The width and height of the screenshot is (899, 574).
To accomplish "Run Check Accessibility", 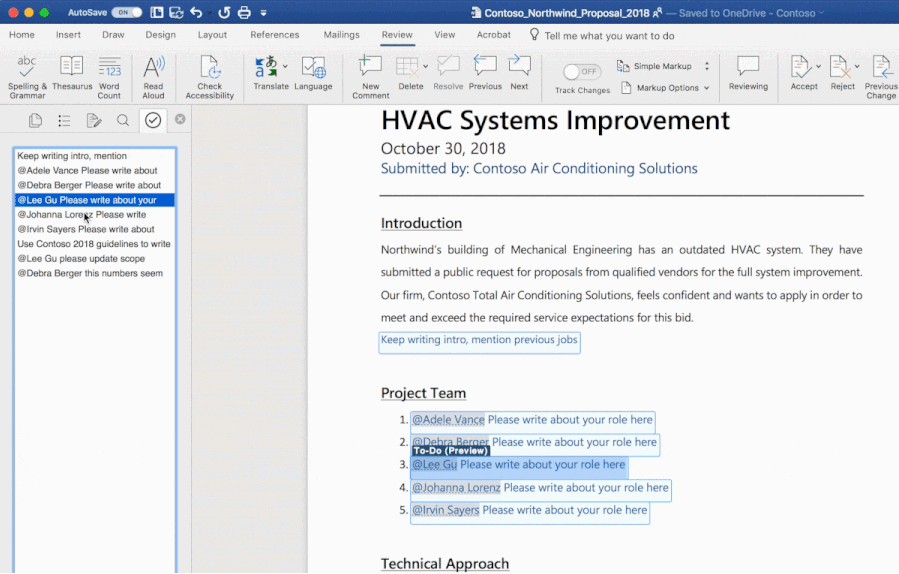I will (209, 77).
